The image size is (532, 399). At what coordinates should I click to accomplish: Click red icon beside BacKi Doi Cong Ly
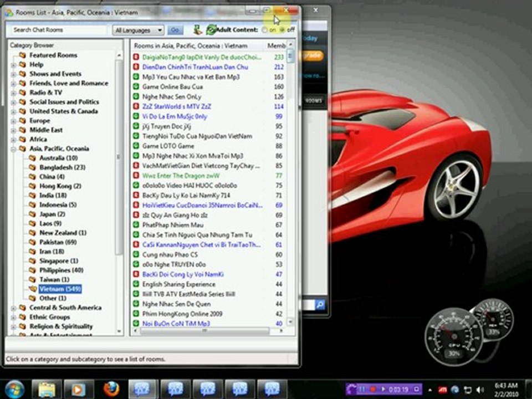point(136,274)
